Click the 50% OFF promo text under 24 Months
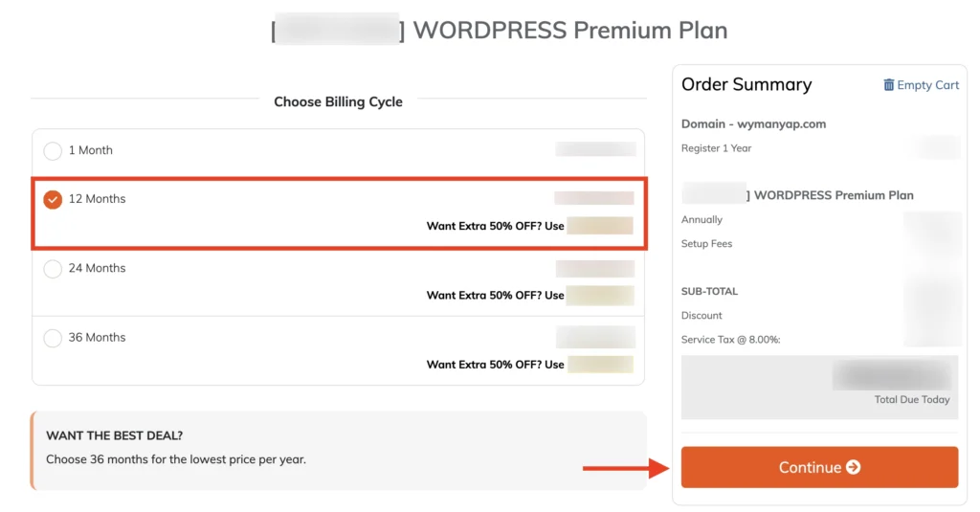980x512 pixels. tap(495, 296)
